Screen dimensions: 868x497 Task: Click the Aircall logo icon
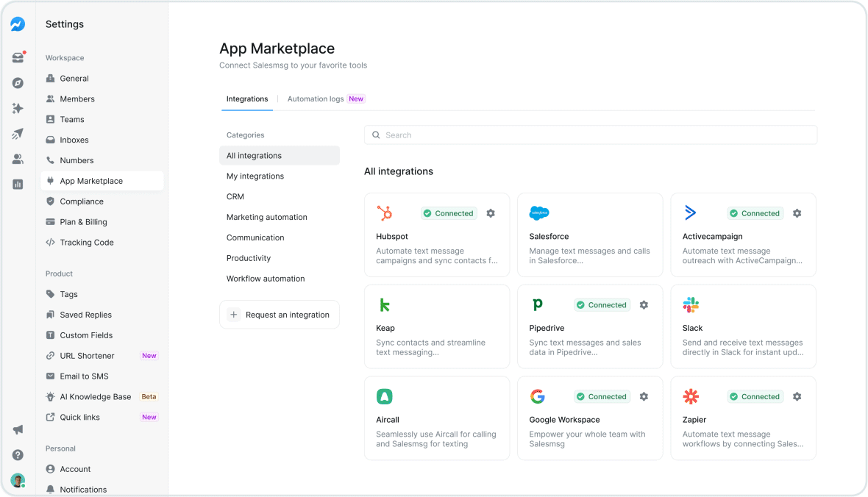(384, 396)
